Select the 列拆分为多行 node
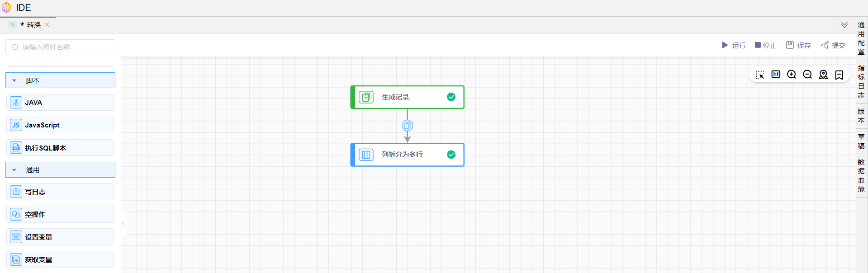This screenshot has height=273, width=868. click(407, 155)
